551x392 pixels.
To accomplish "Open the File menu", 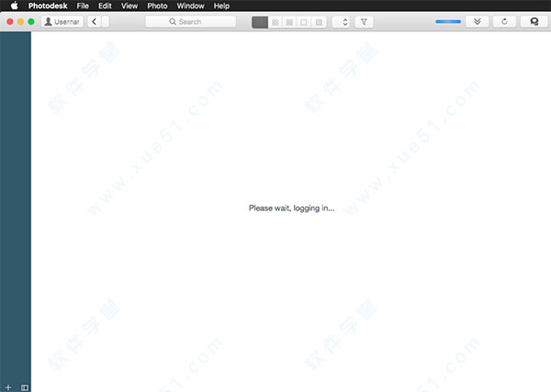I will (83, 6).
